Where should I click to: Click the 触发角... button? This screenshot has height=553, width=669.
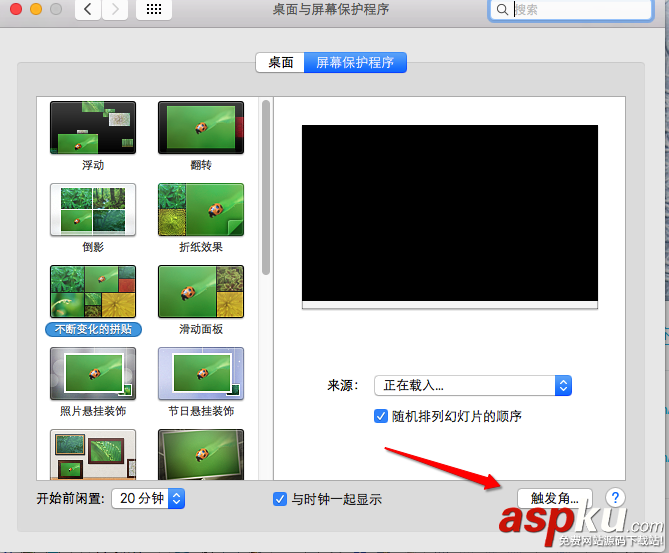pos(555,498)
